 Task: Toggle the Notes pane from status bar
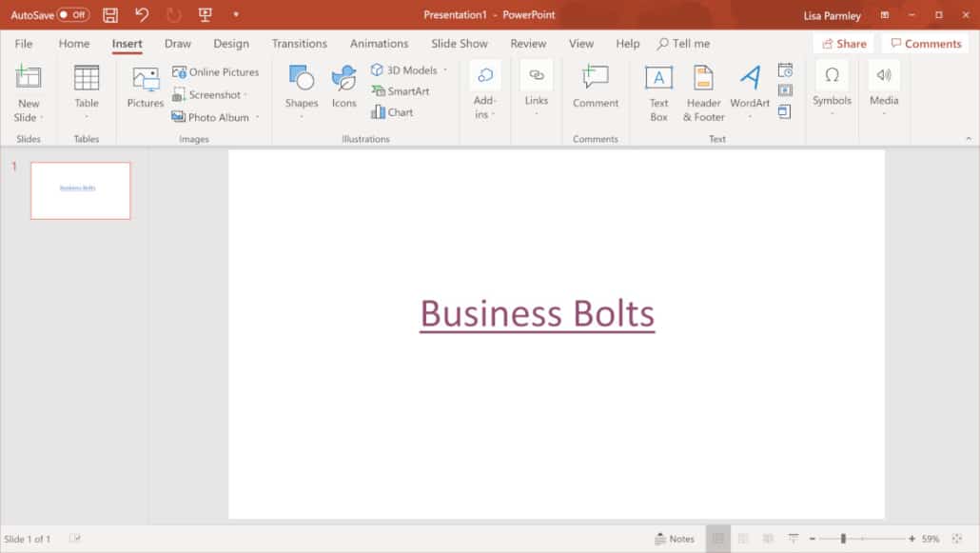click(676, 538)
